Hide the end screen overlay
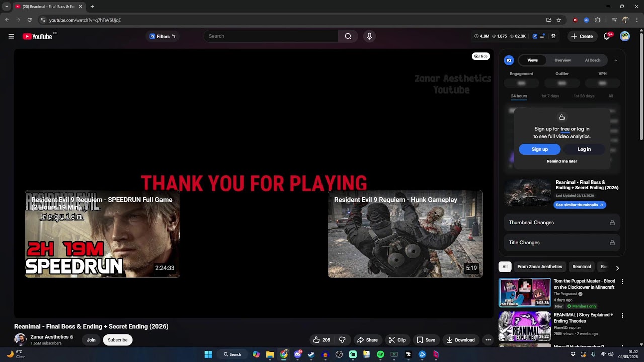 (x=481, y=56)
